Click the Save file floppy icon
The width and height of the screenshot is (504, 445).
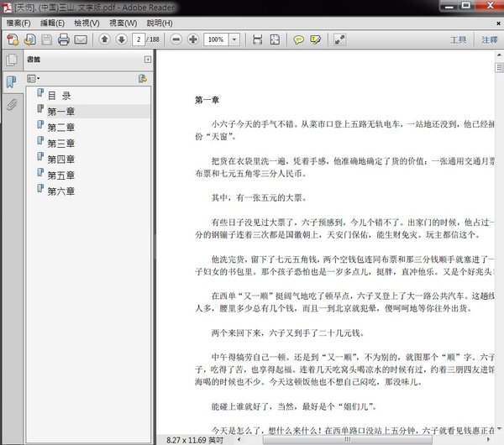coord(46,39)
